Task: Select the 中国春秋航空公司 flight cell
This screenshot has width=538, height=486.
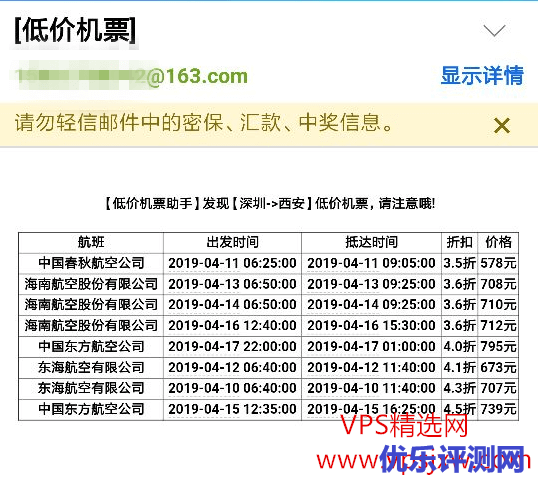Action: [x=91, y=263]
